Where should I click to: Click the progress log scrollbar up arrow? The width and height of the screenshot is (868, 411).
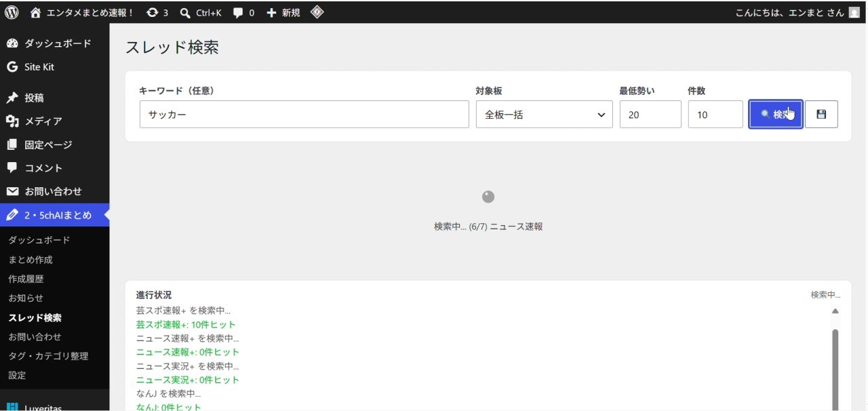pyautogui.click(x=835, y=311)
